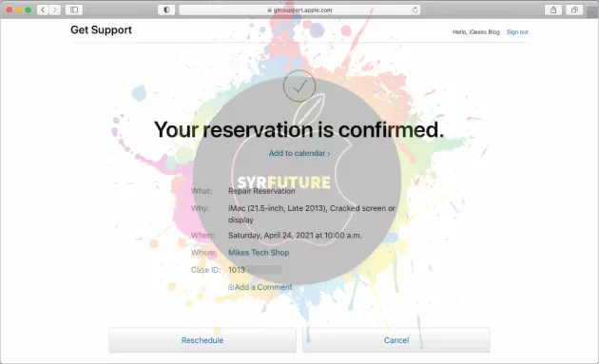
Task: Toggle the Safari sidebar button
Action: click(74, 10)
